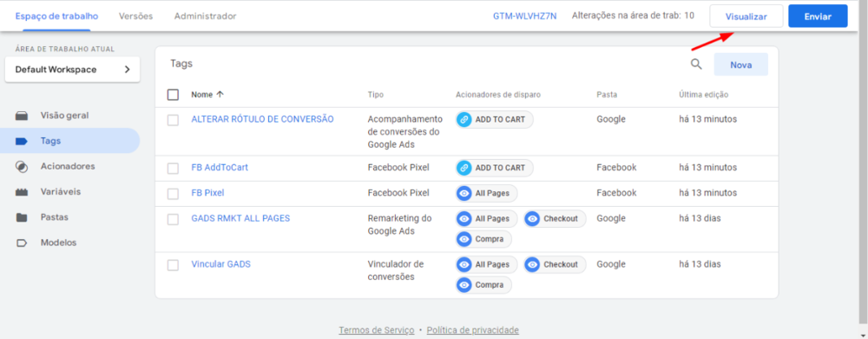Select Tags in the sidebar
The height and width of the screenshot is (339, 868).
pos(69,141)
